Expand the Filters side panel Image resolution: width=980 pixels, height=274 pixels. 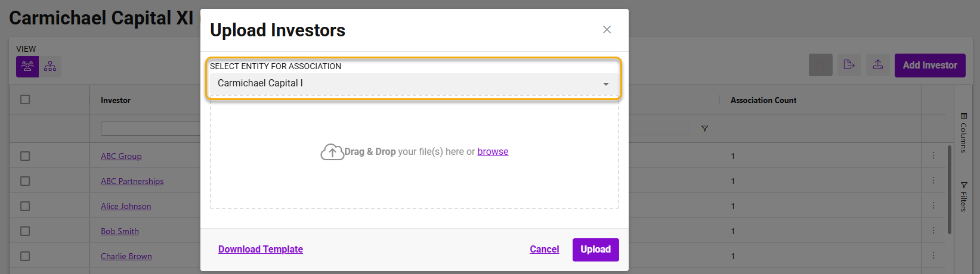point(963,197)
